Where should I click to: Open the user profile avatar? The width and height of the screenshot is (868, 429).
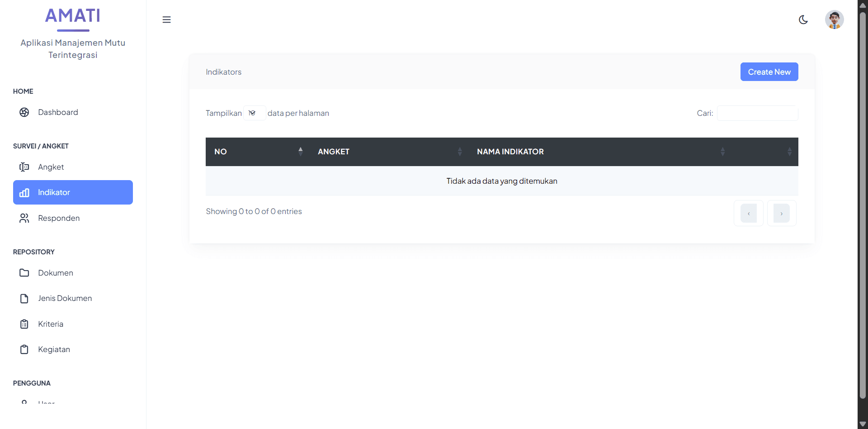click(x=834, y=19)
